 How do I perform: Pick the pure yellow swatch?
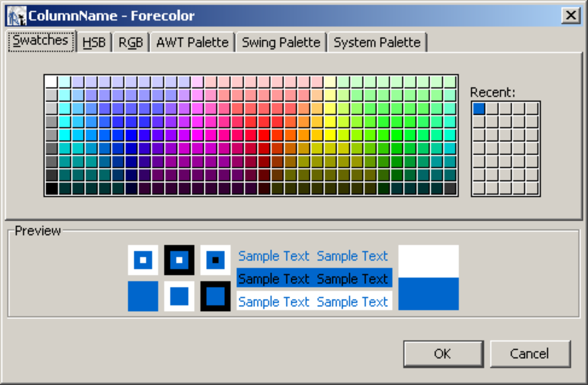tap(330, 135)
